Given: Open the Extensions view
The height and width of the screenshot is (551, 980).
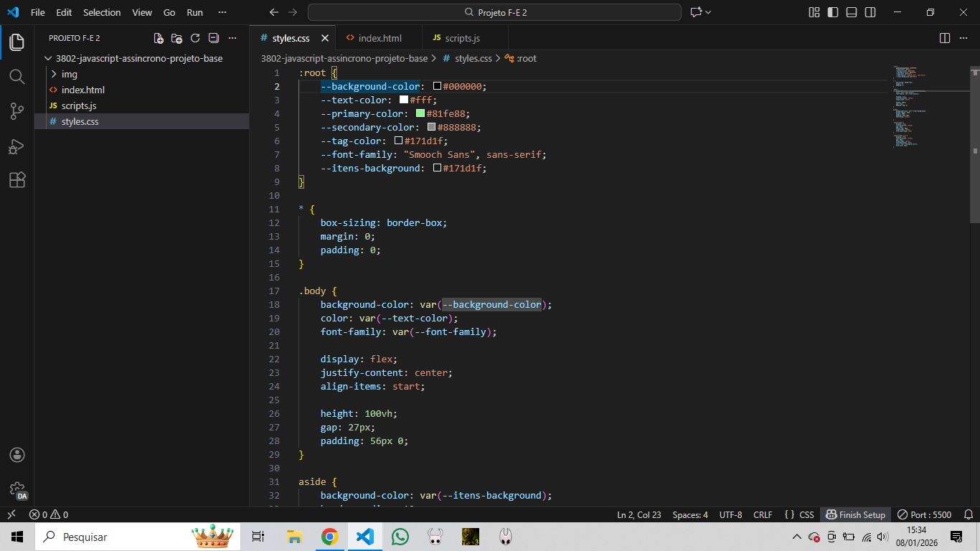Looking at the screenshot, I should 17,180.
